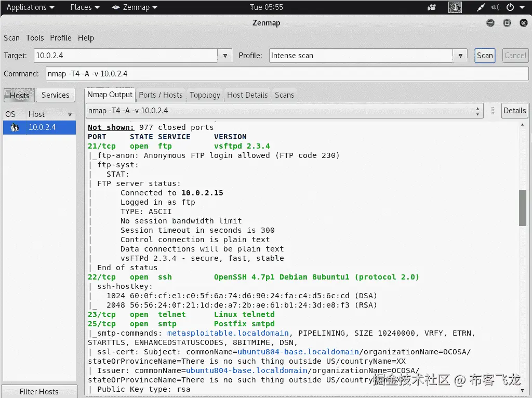Click the screen recorder camera icon in top bar
This screenshot has height=398, width=532.
(x=432, y=7)
